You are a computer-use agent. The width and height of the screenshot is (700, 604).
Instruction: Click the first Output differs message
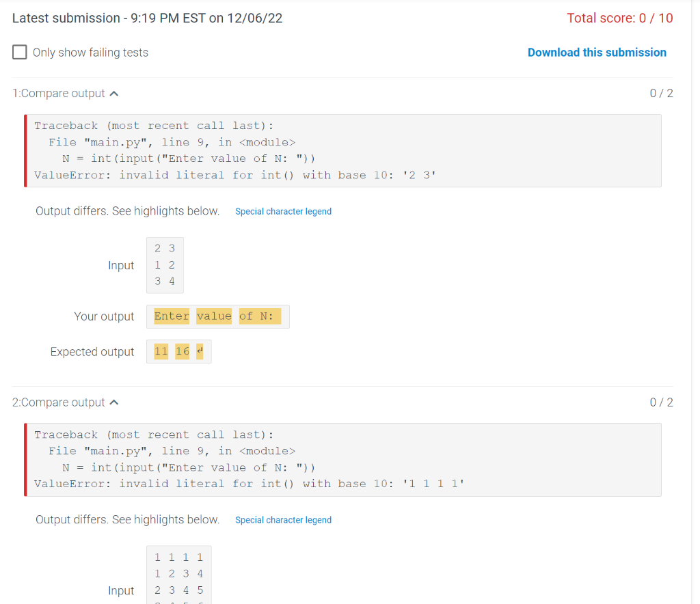(128, 211)
